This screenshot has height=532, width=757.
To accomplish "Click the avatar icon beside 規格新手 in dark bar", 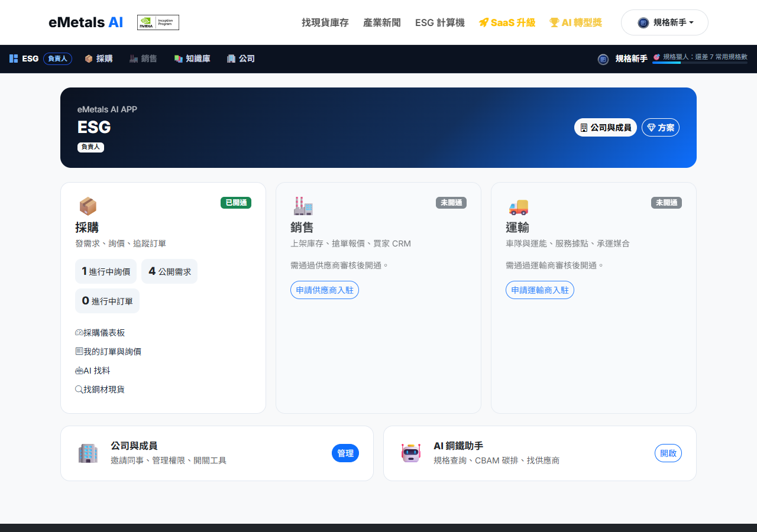I will coord(603,59).
